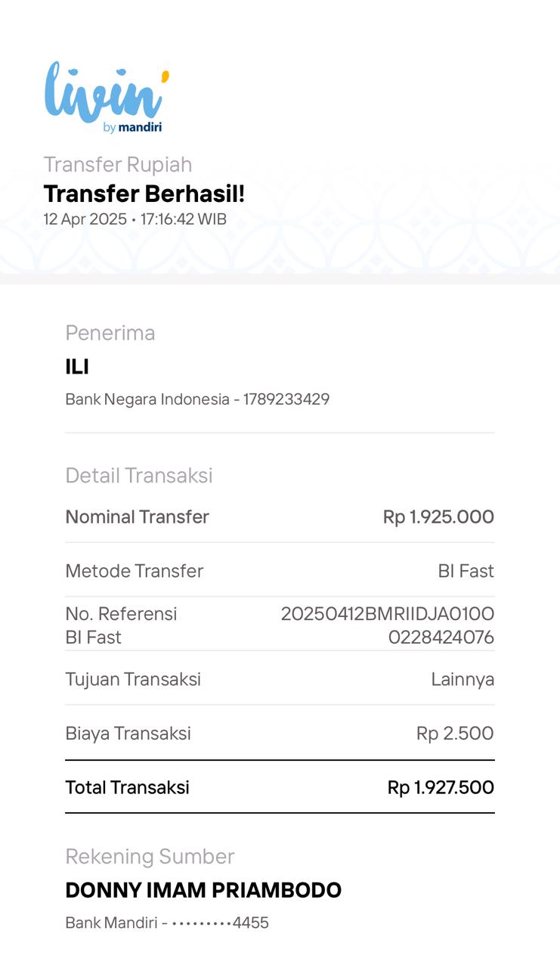Click the transaction date and time

pyautogui.click(x=135, y=219)
